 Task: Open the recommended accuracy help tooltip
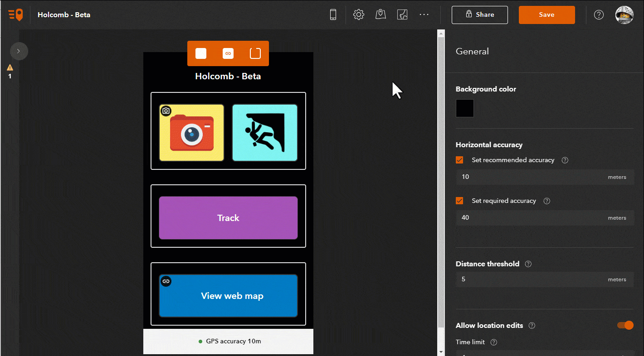pyautogui.click(x=565, y=160)
